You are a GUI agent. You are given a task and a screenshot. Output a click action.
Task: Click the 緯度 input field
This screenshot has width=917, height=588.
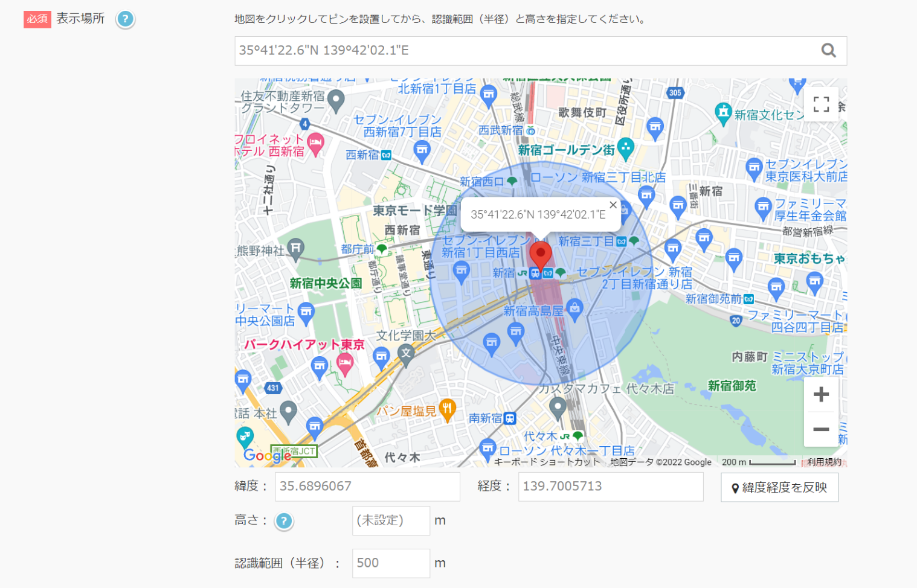(367, 487)
